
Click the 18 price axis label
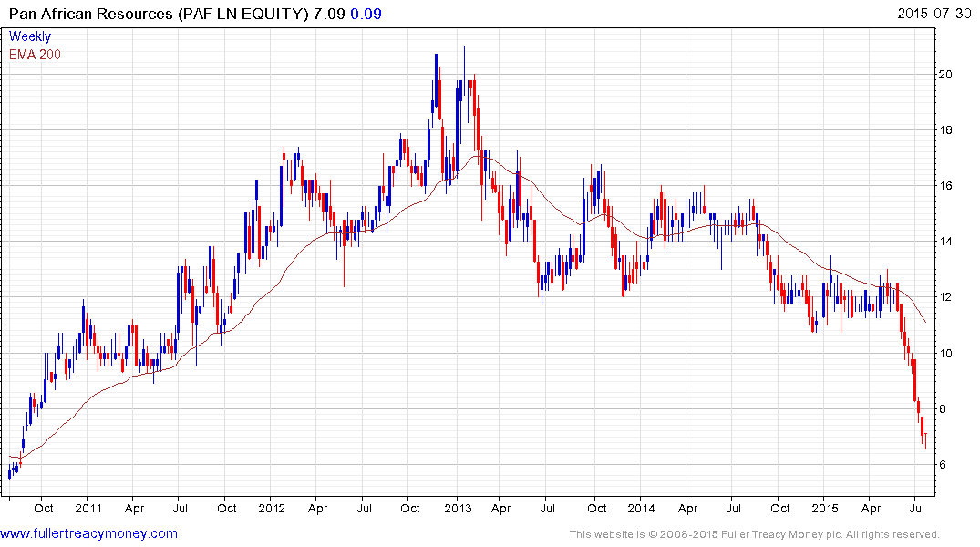pos(945,130)
